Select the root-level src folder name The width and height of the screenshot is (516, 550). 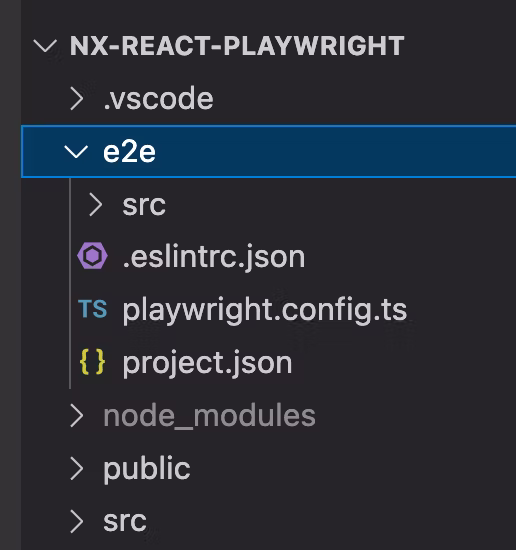point(125,522)
